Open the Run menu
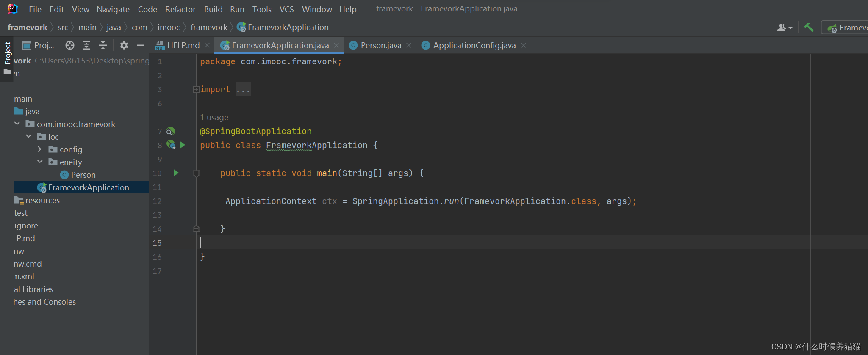This screenshot has width=868, height=355. point(237,9)
